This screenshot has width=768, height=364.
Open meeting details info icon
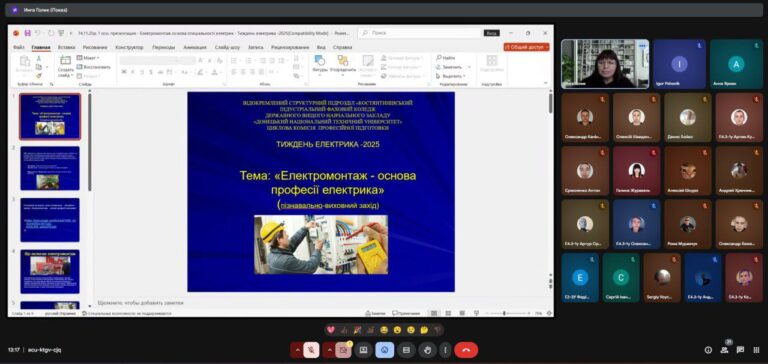[x=708, y=350]
